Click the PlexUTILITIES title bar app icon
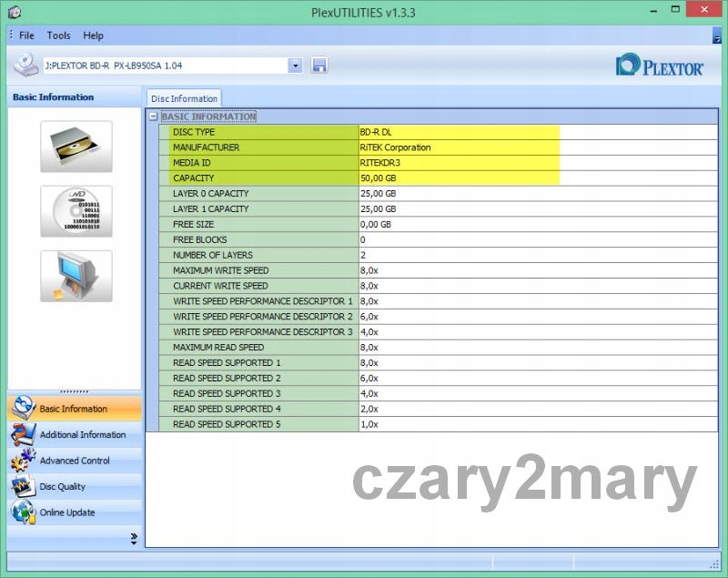Image resolution: width=728 pixels, height=578 pixels. 13,11
